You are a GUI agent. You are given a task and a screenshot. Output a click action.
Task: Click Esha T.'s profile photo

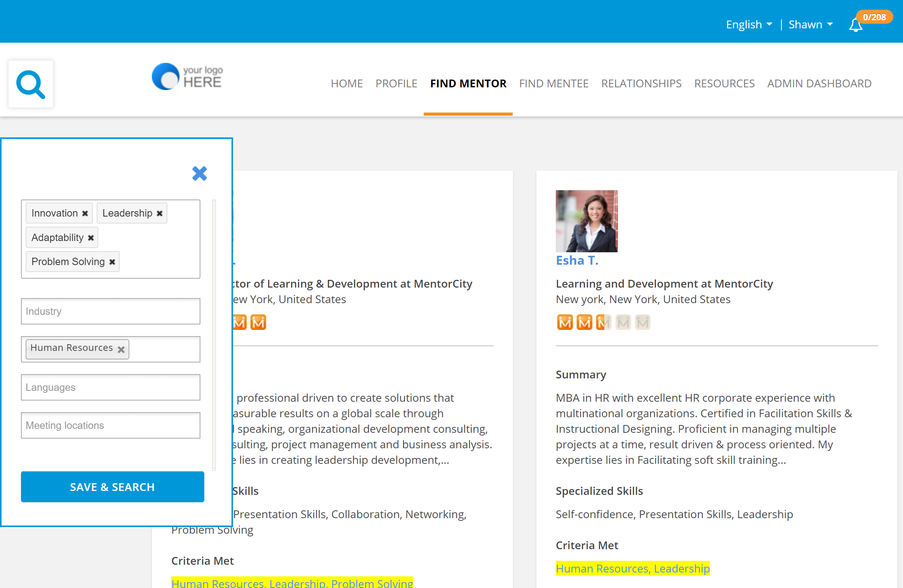pyautogui.click(x=586, y=221)
